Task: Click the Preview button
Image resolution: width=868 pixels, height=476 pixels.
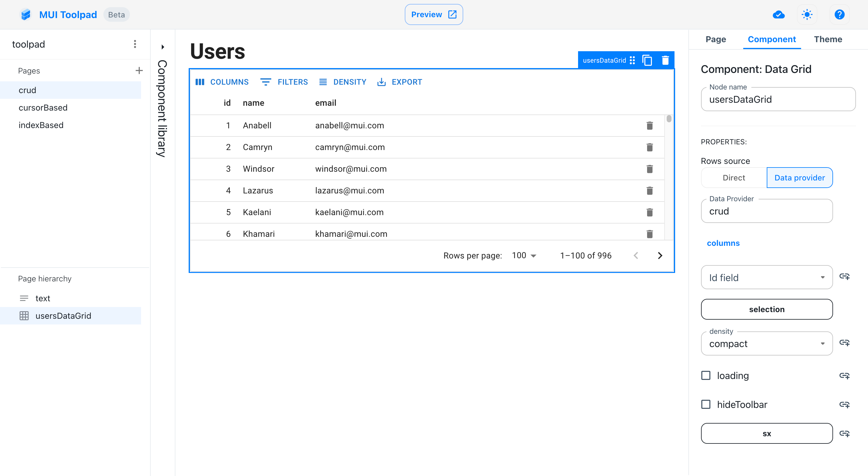Action: pyautogui.click(x=434, y=14)
